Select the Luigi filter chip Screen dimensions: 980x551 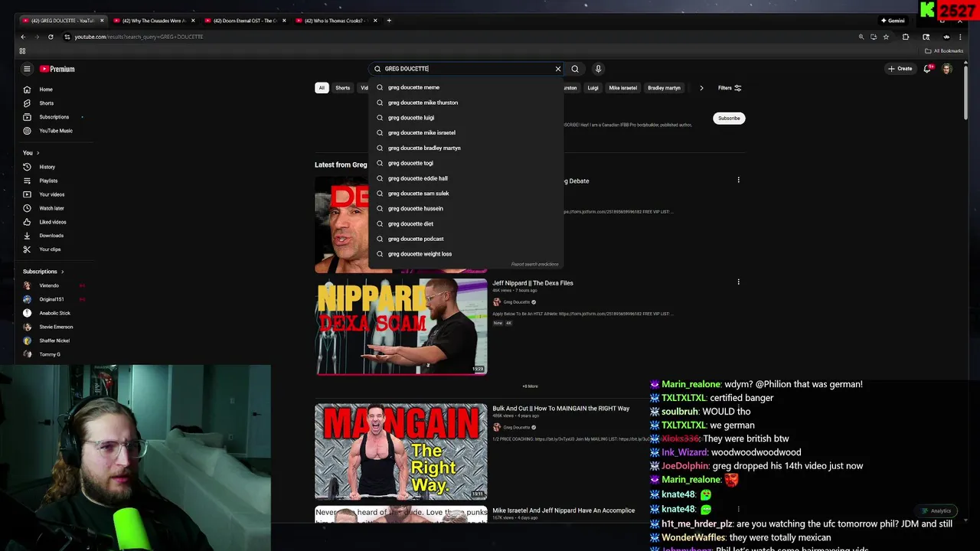point(593,88)
